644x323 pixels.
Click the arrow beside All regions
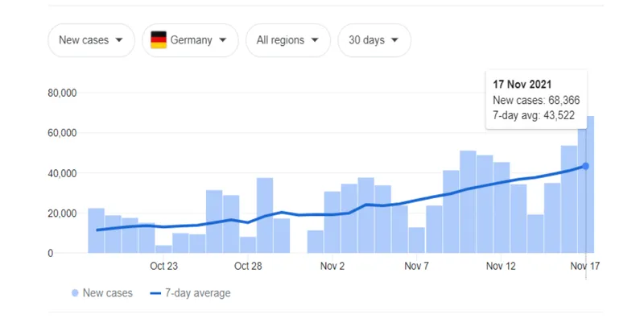(x=315, y=39)
